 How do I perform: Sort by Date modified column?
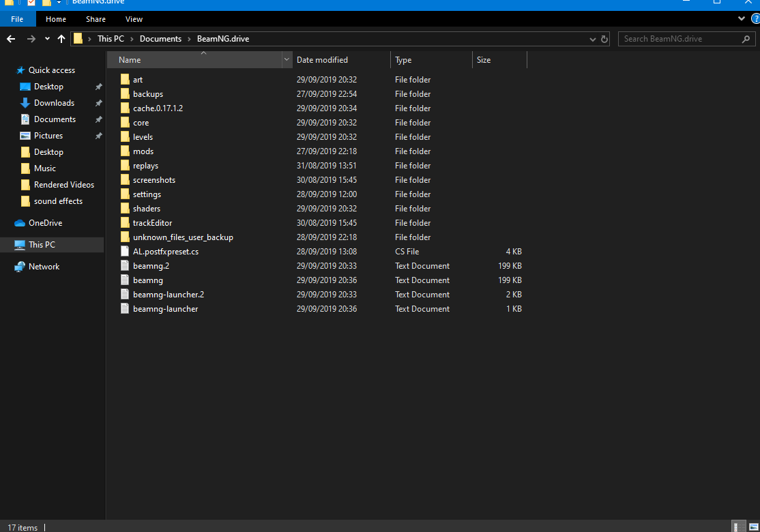click(341, 60)
